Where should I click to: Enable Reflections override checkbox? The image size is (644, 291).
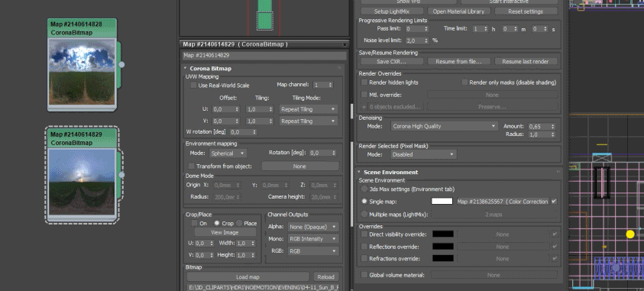364,247
